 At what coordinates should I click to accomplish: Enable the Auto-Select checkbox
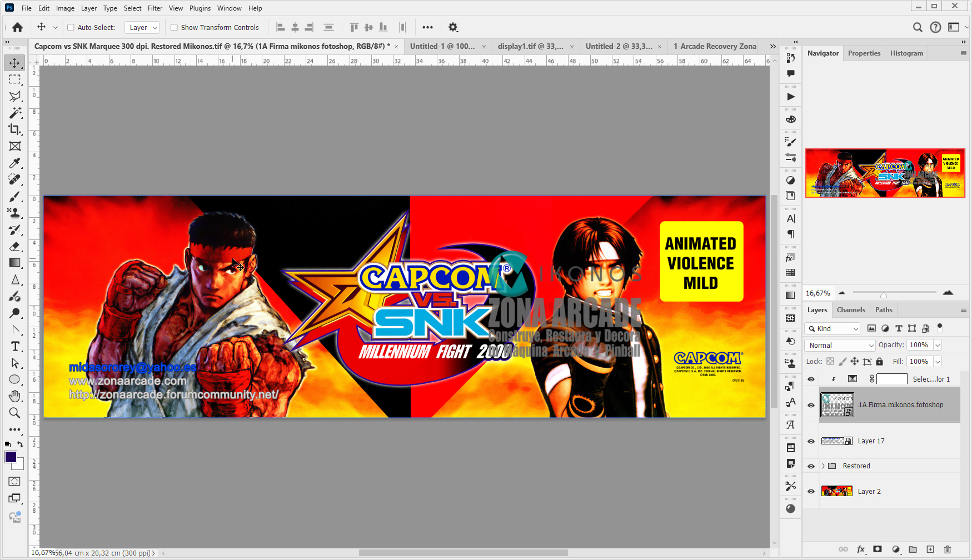[x=71, y=27]
